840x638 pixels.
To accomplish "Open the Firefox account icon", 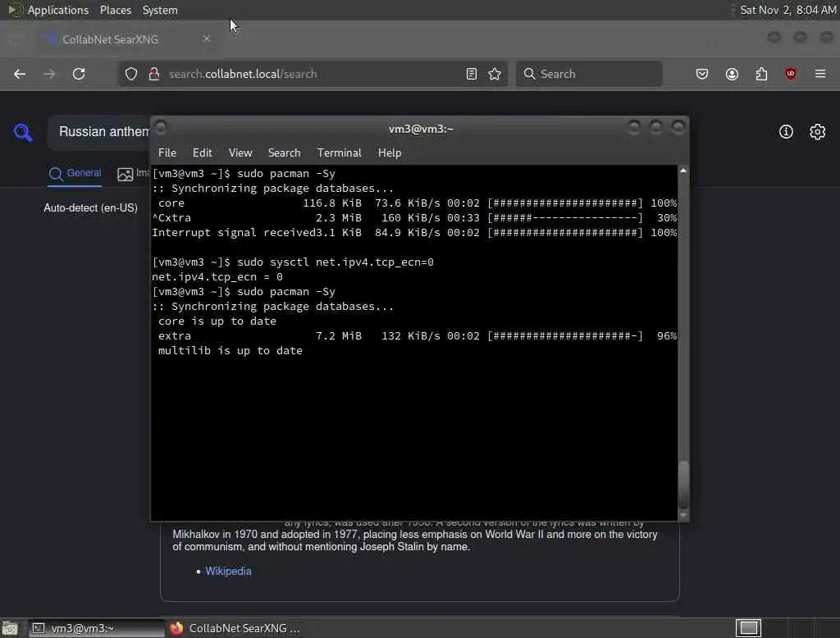I will coord(732,74).
